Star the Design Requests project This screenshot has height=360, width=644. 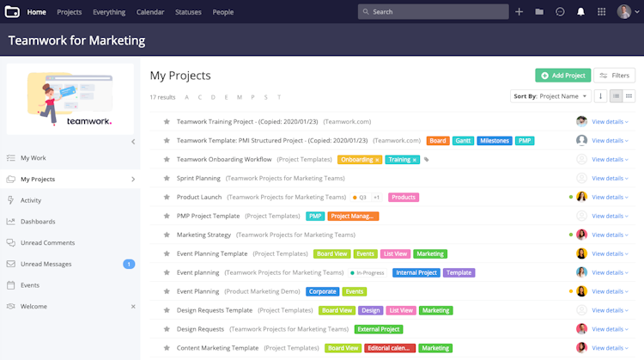point(167,329)
